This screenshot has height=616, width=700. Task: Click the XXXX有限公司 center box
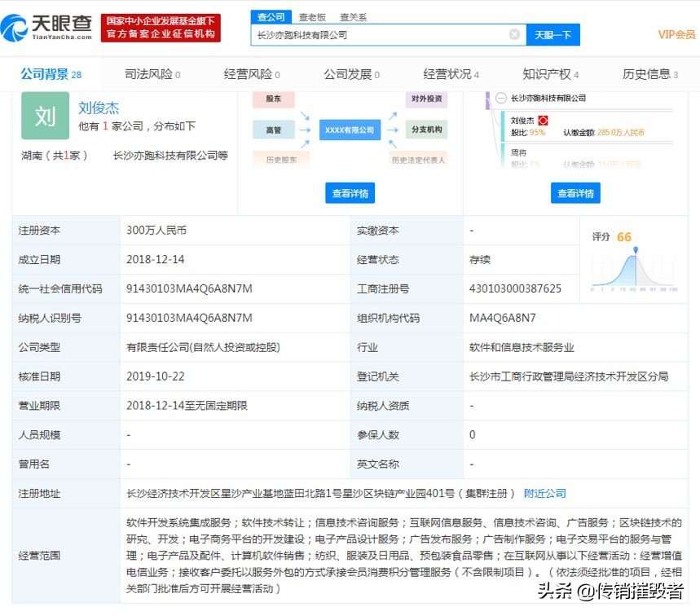350,130
